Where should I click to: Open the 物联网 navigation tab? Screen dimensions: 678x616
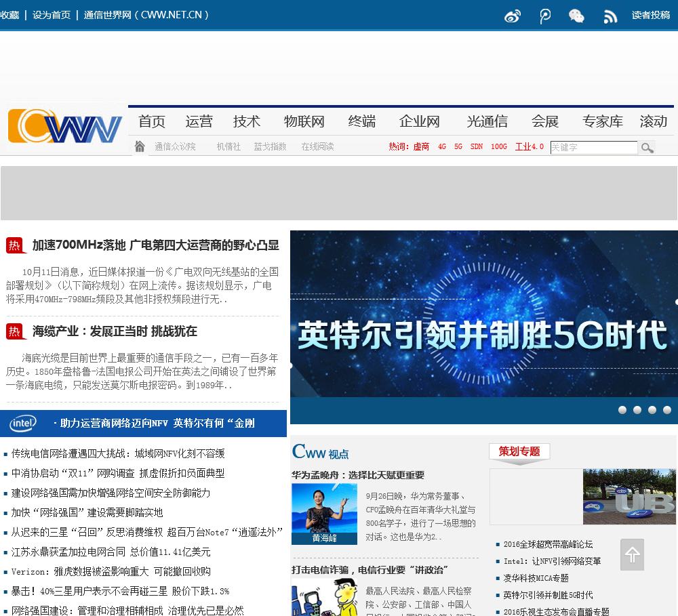304,121
